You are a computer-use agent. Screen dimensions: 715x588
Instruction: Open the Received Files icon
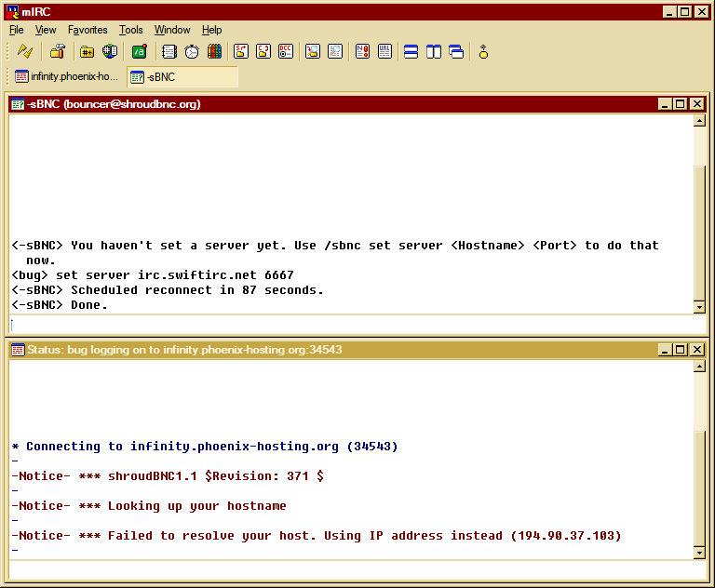point(313,51)
